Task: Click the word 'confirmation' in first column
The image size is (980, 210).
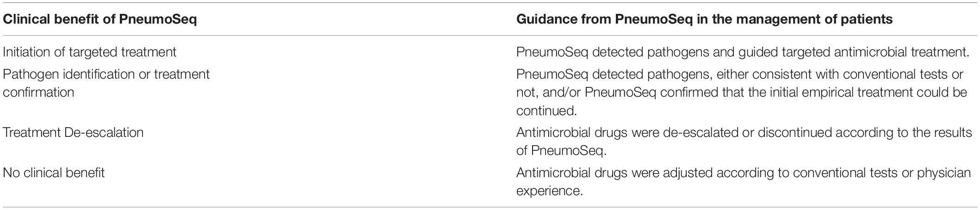Action: pos(38,93)
